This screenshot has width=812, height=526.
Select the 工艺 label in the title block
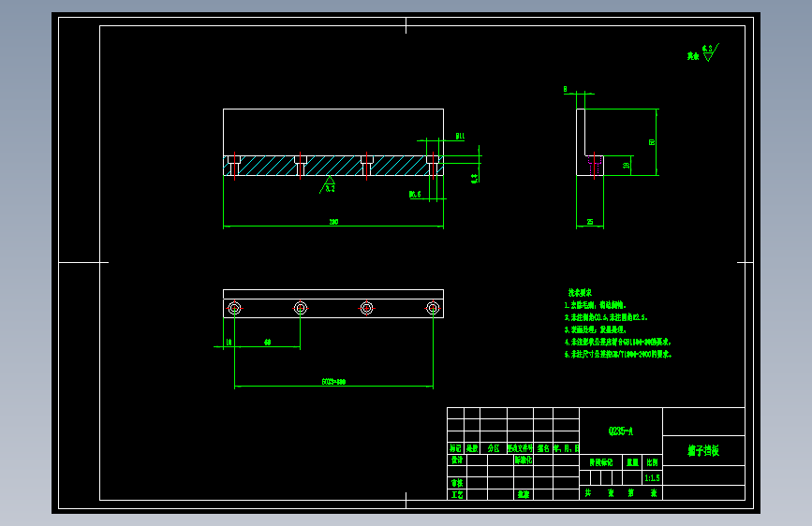tap(457, 495)
